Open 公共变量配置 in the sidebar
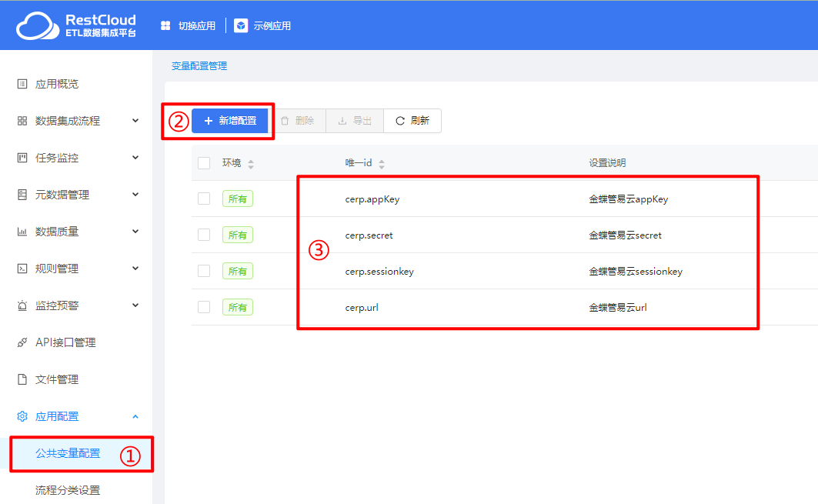 coord(68,453)
